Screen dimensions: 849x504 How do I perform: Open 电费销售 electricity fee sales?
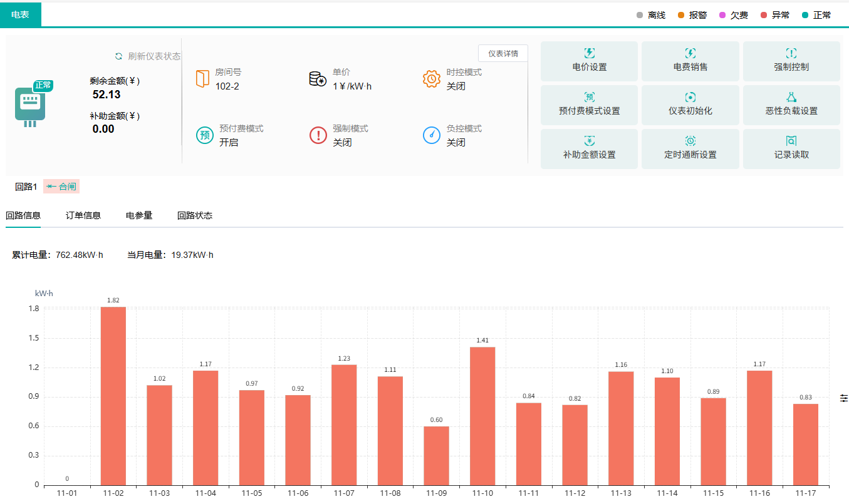click(x=690, y=61)
